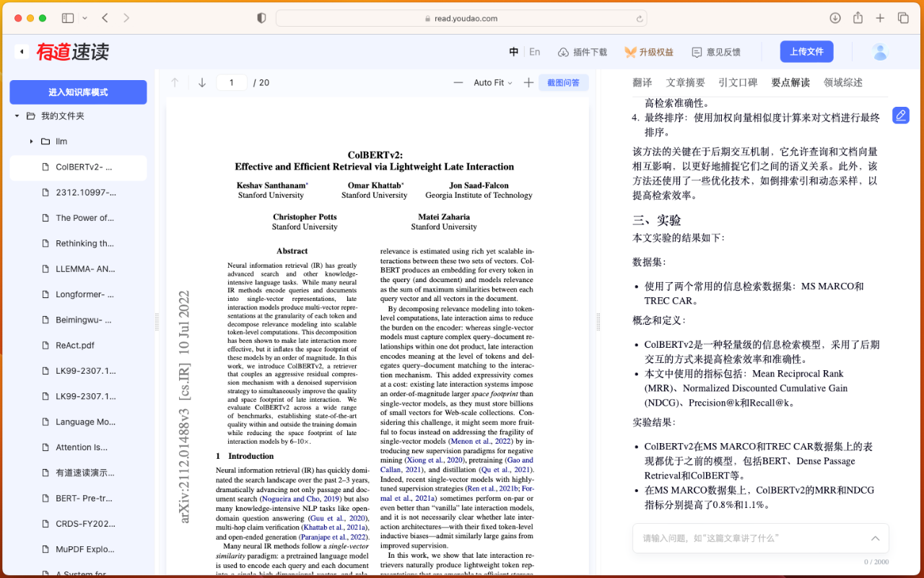Go to next PDF page arrow

click(202, 82)
